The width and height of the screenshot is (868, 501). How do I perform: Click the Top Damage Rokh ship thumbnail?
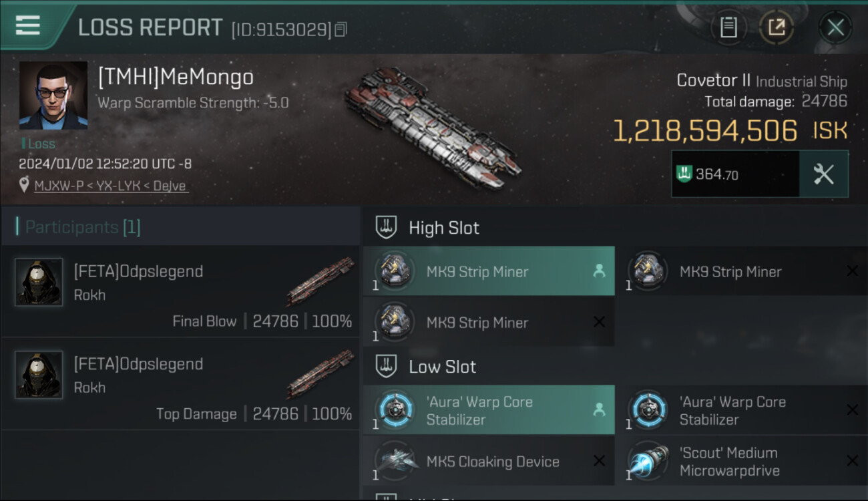pos(320,374)
